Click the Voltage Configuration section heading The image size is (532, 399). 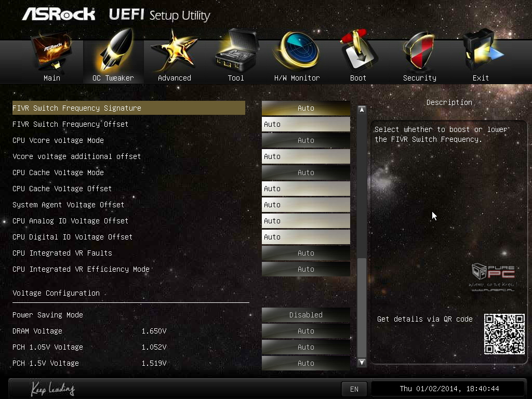pyautogui.click(x=56, y=293)
